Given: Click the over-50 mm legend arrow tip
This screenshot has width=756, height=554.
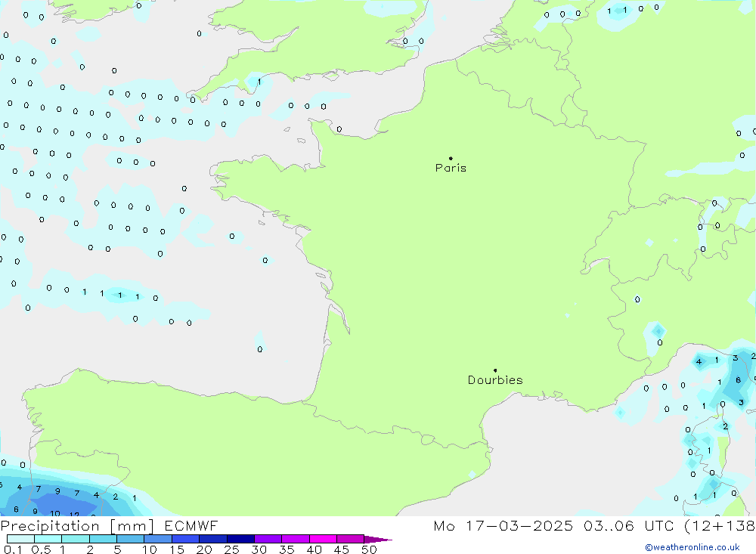Looking at the screenshot, I should (378, 539).
